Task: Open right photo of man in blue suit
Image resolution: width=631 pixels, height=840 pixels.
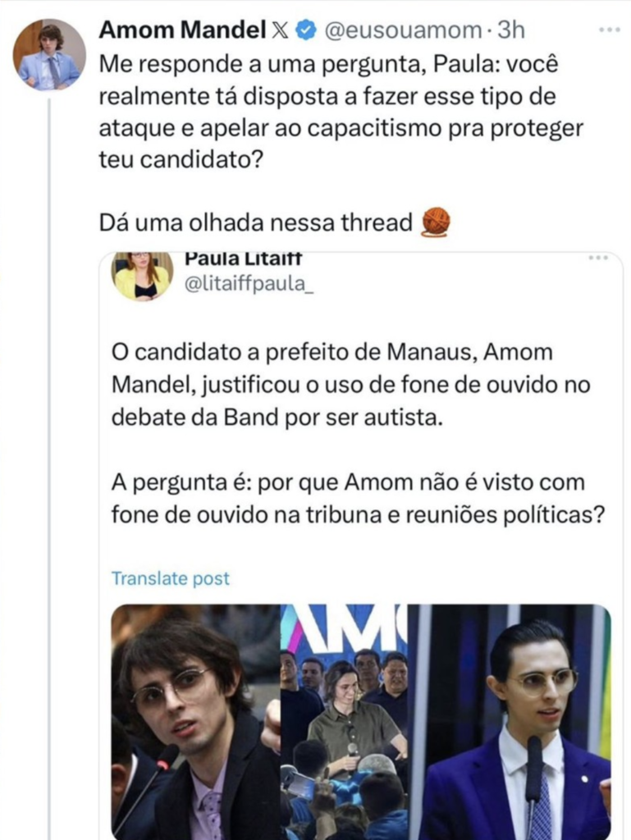Action: click(x=510, y=722)
